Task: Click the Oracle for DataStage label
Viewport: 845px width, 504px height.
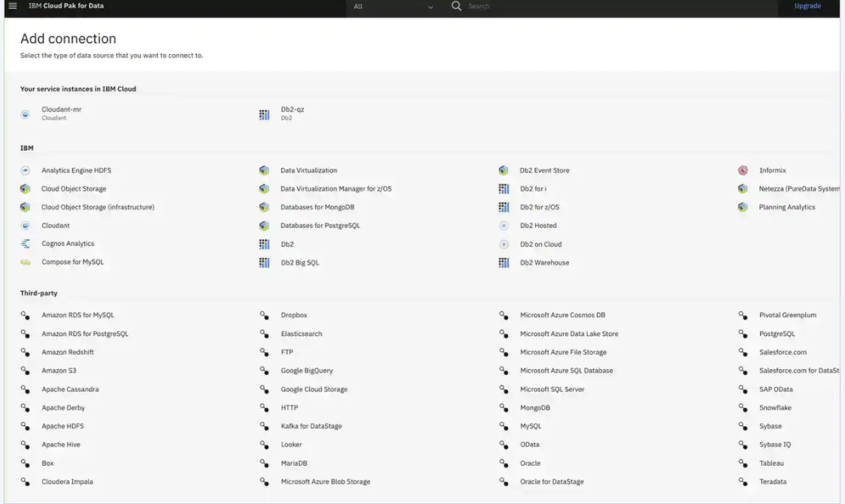Action: click(x=552, y=481)
